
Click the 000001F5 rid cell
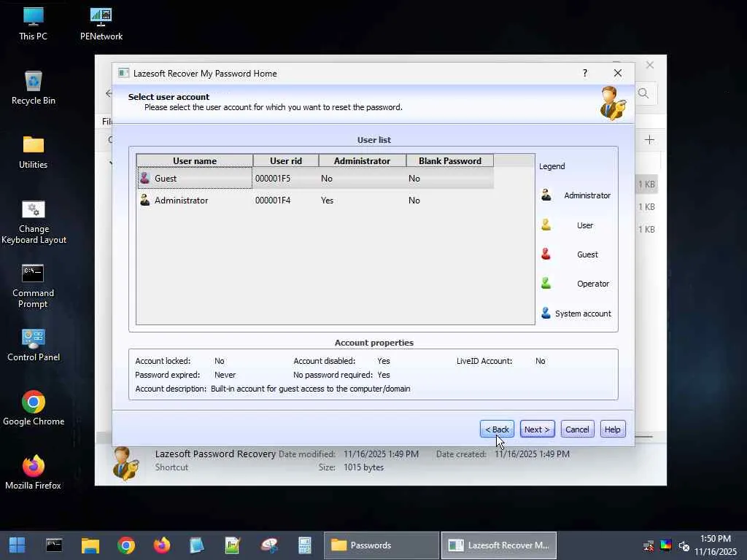click(273, 179)
